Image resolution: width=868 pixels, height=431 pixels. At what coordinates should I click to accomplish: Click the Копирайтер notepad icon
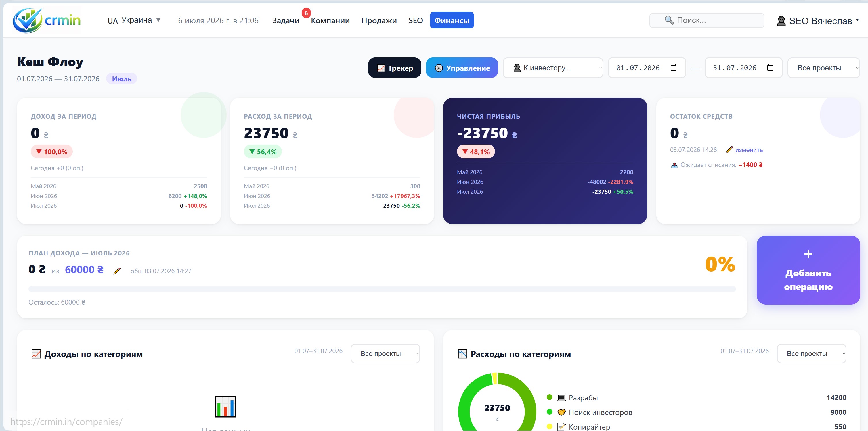(x=561, y=427)
